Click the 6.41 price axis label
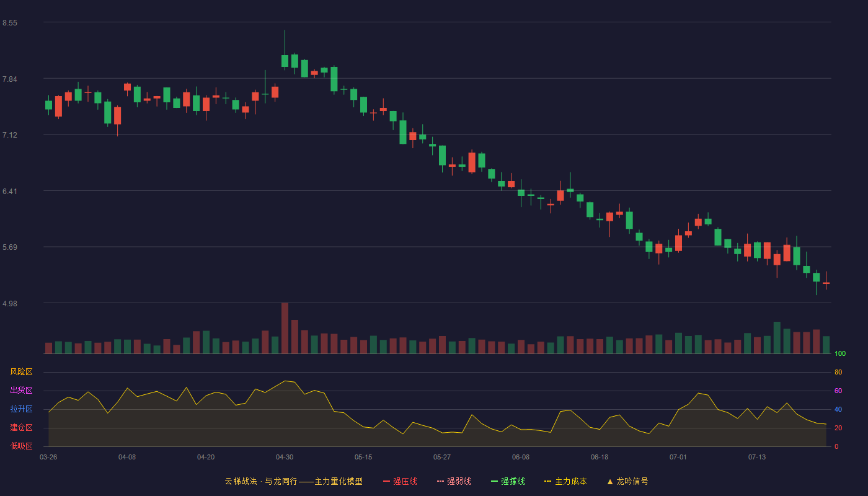This screenshot has height=496, width=868. 10,192
